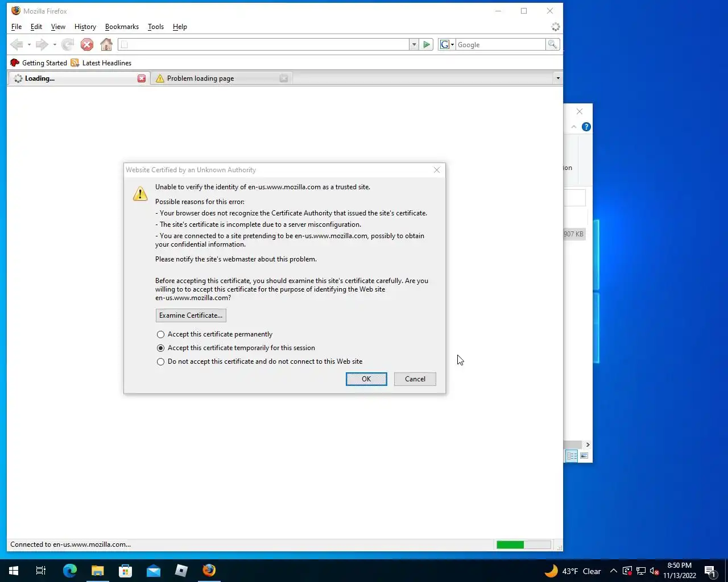Stop loading with the red Stop icon

click(x=87, y=44)
